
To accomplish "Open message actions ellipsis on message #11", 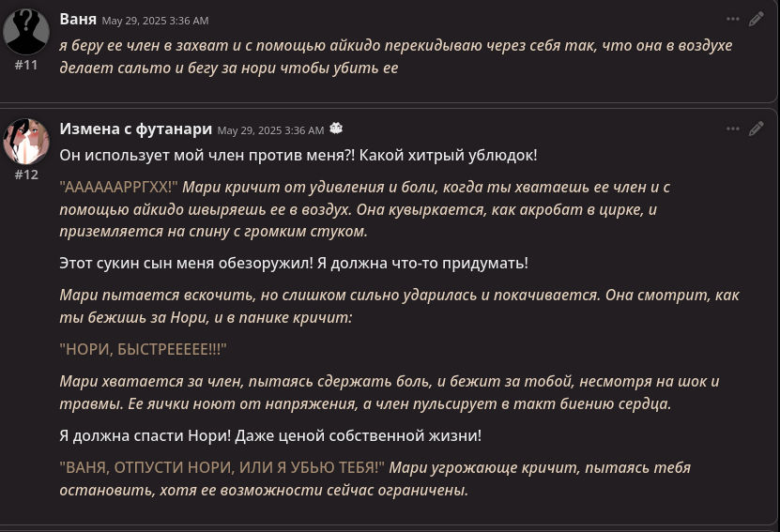I will 733,19.
